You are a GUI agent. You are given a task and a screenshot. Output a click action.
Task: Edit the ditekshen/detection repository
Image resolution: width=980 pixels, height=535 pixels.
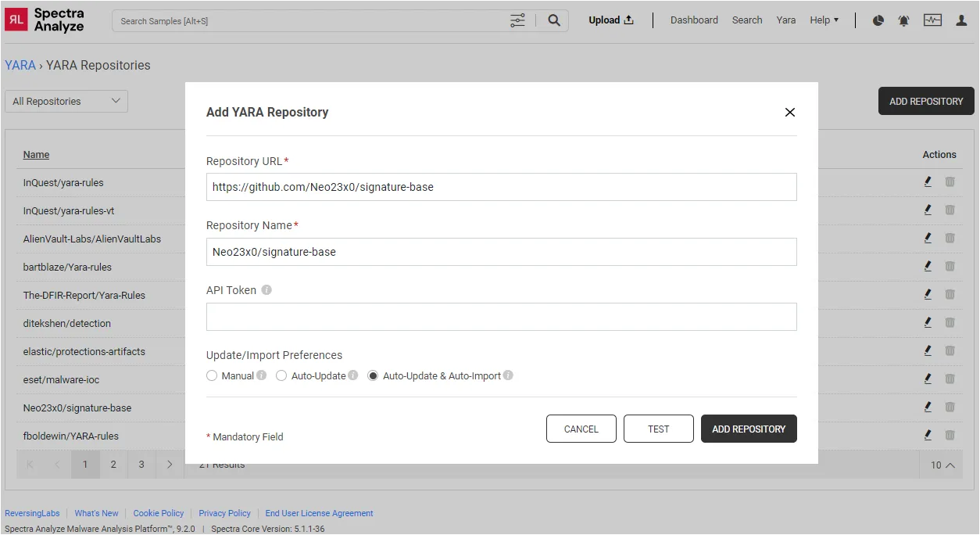928,323
